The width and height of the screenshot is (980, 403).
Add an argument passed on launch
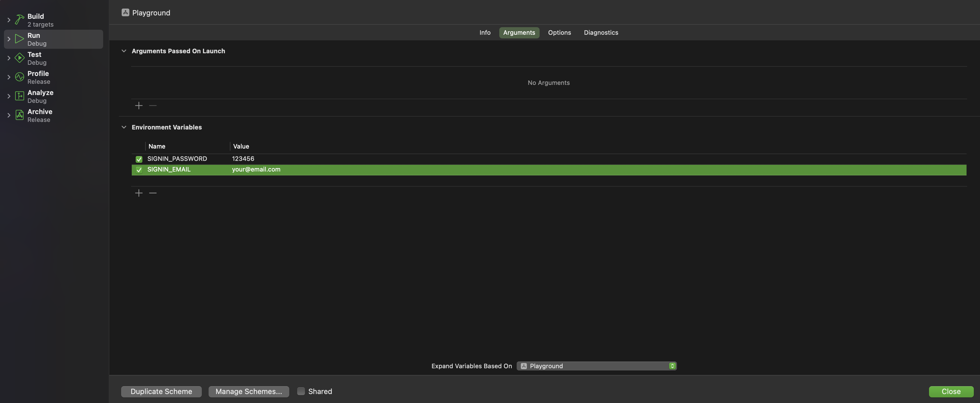(x=138, y=105)
